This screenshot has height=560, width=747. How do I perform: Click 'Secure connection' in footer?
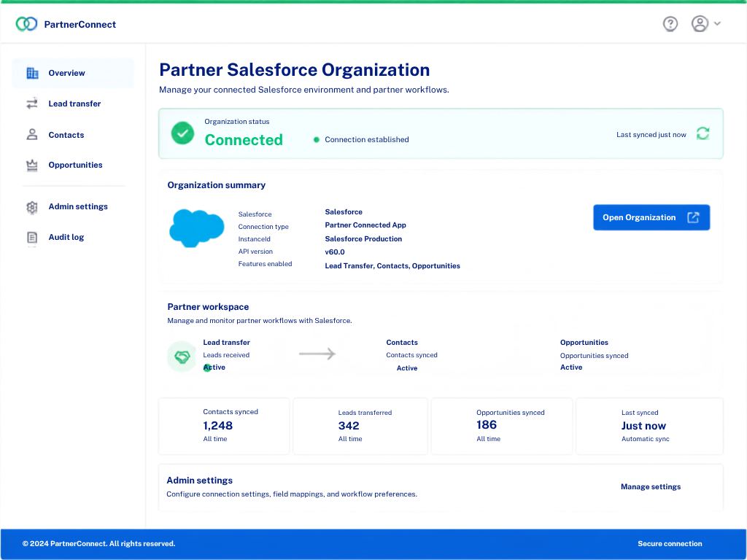(670, 544)
